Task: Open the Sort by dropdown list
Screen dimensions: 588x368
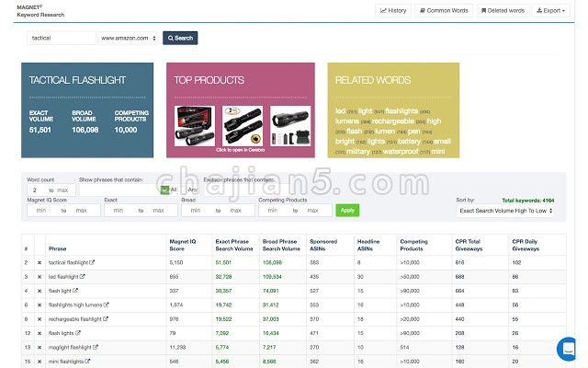Action: pyautogui.click(x=503, y=211)
